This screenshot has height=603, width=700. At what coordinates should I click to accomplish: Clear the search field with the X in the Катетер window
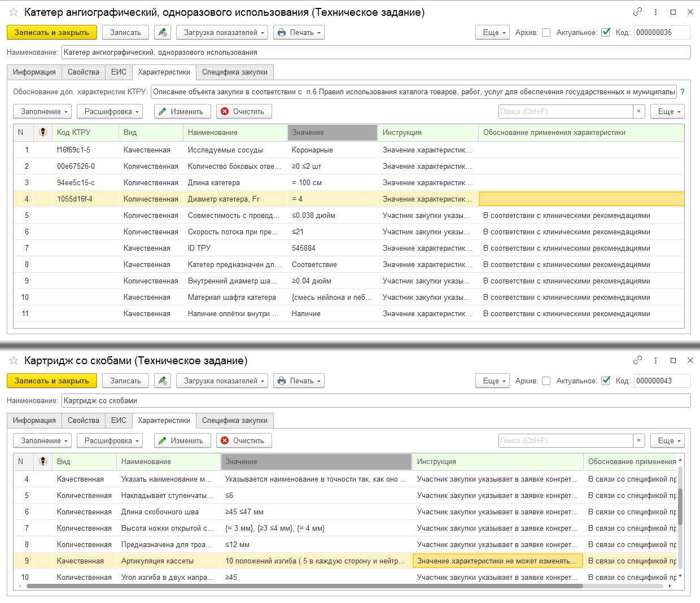638,112
